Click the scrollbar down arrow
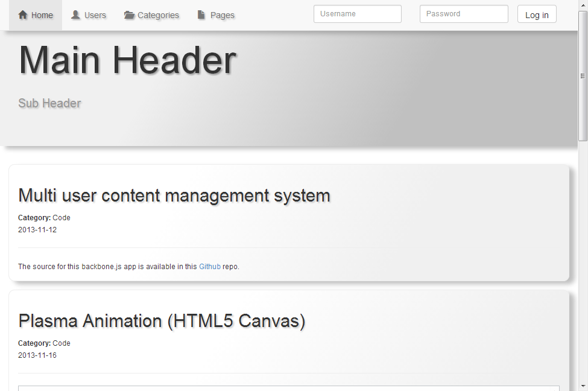588x391 pixels. point(583,386)
